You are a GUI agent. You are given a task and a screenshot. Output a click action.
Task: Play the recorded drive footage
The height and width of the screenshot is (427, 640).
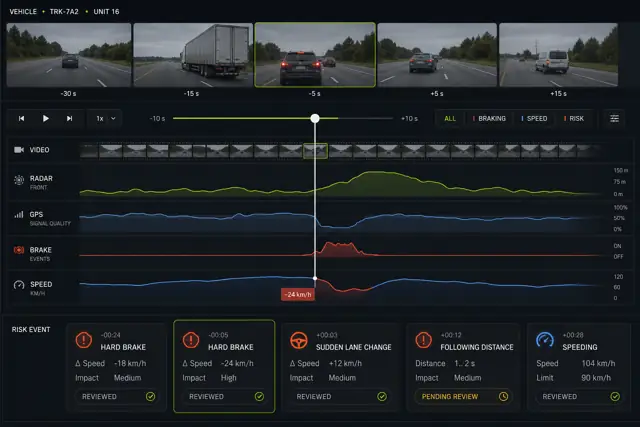[46, 118]
